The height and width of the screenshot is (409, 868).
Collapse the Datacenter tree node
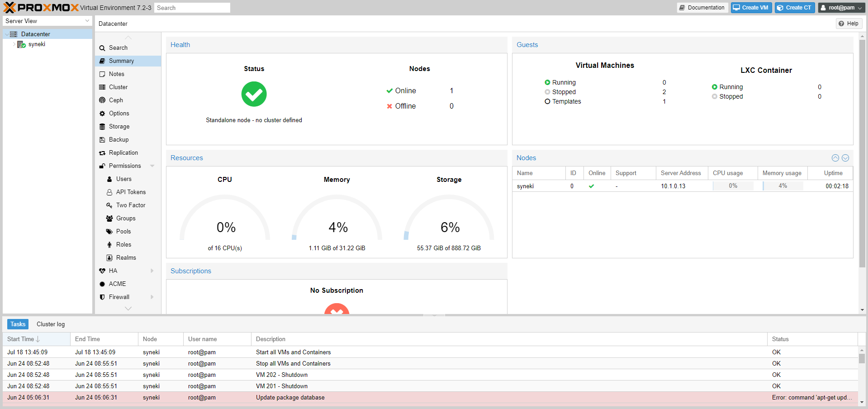(x=6, y=34)
